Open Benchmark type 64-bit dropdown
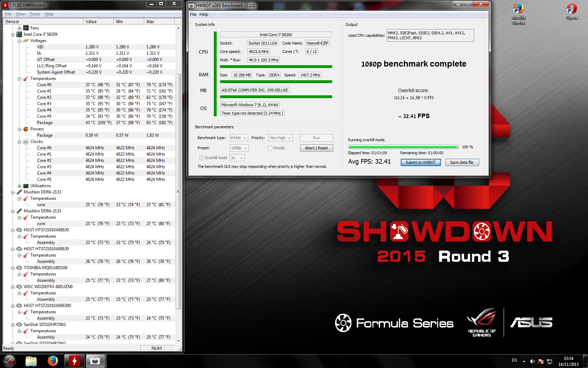Screen dimensions: 588x368 [x=239, y=138]
